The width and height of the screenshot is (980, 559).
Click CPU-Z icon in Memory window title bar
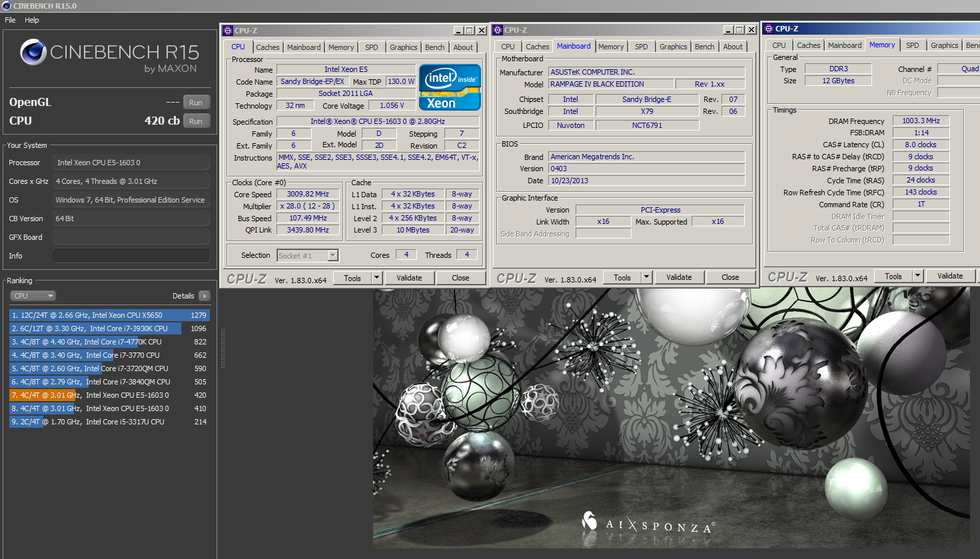(769, 29)
